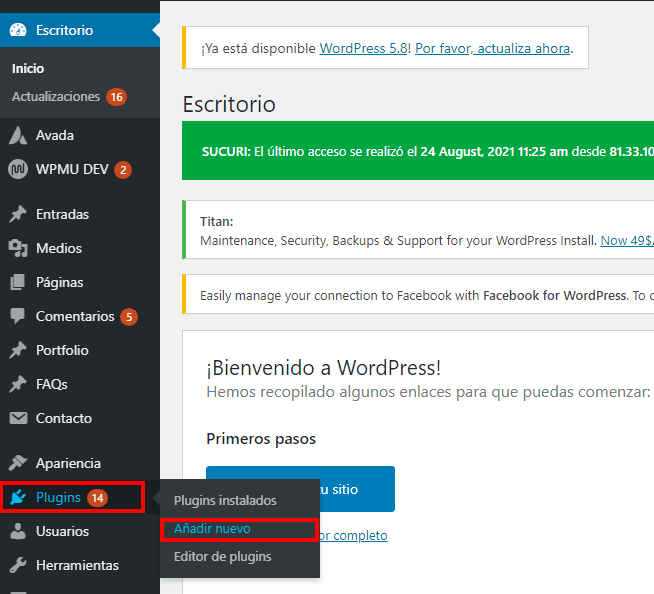This screenshot has width=654, height=594.
Task: Click the Comentarios 5 badge
Action: (129, 317)
